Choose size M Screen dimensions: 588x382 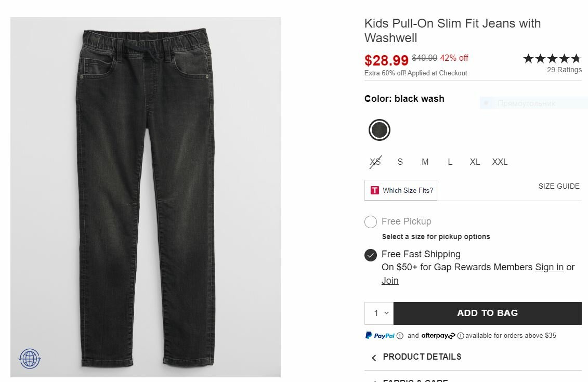pos(425,162)
